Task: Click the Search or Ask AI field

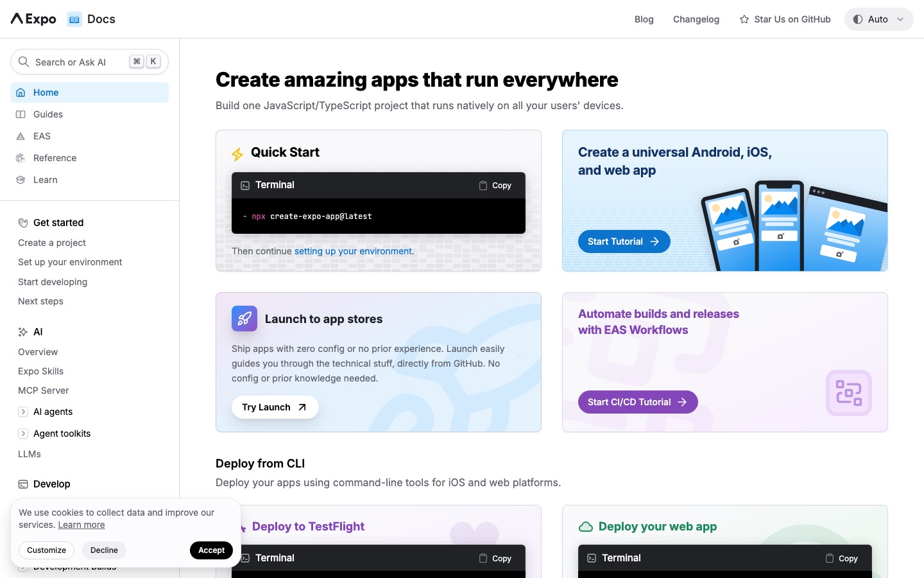Action: click(89, 62)
